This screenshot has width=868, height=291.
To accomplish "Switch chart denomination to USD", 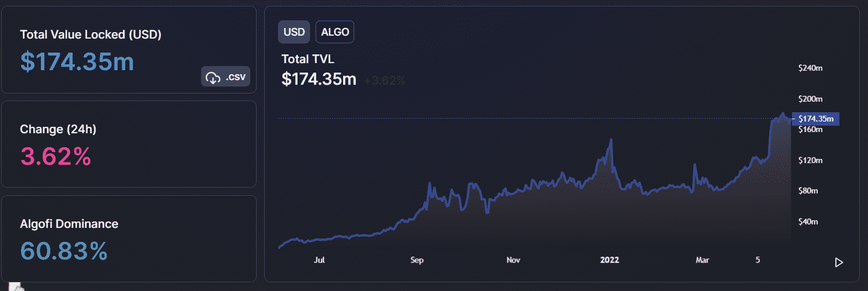I will [x=294, y=32].
